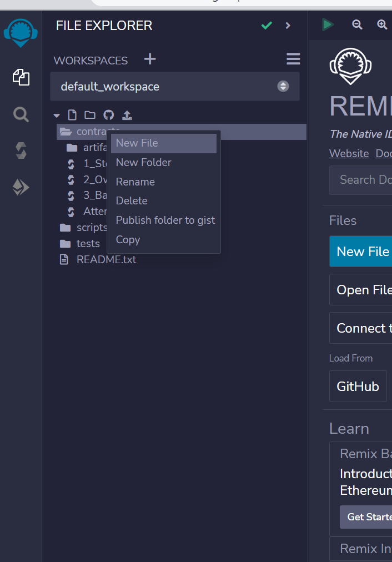Open the 1_Storage solidity file
Viewport: 392px width, 562px height.
point(87,163)
